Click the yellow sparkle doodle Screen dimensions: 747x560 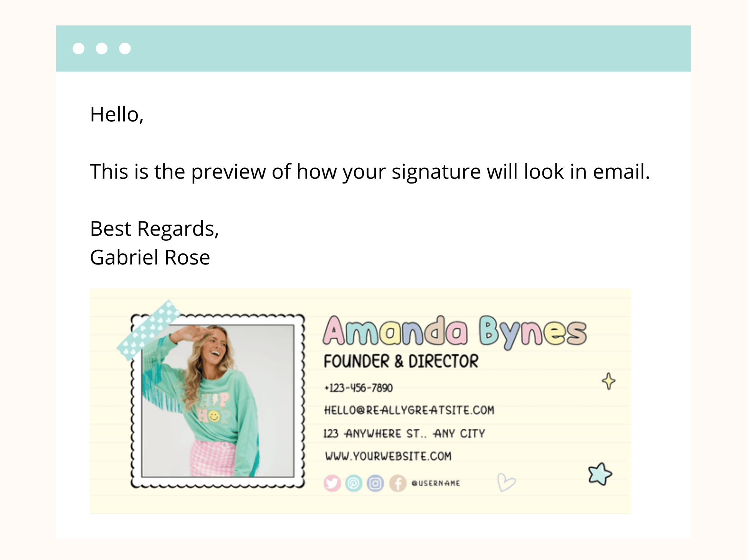click(608, 381)
